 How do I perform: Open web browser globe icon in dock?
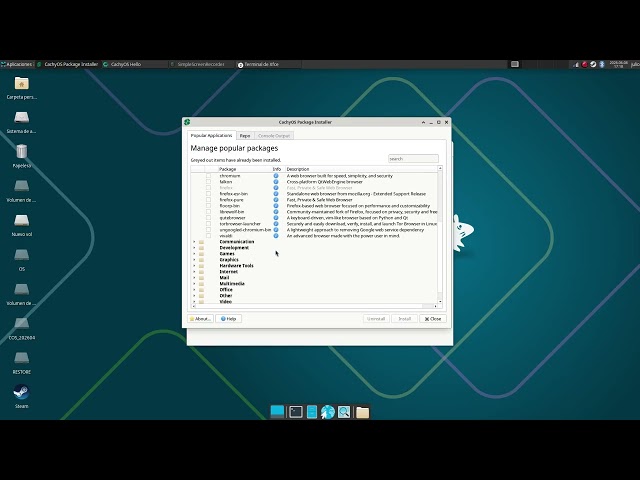[x=327, y=412]
